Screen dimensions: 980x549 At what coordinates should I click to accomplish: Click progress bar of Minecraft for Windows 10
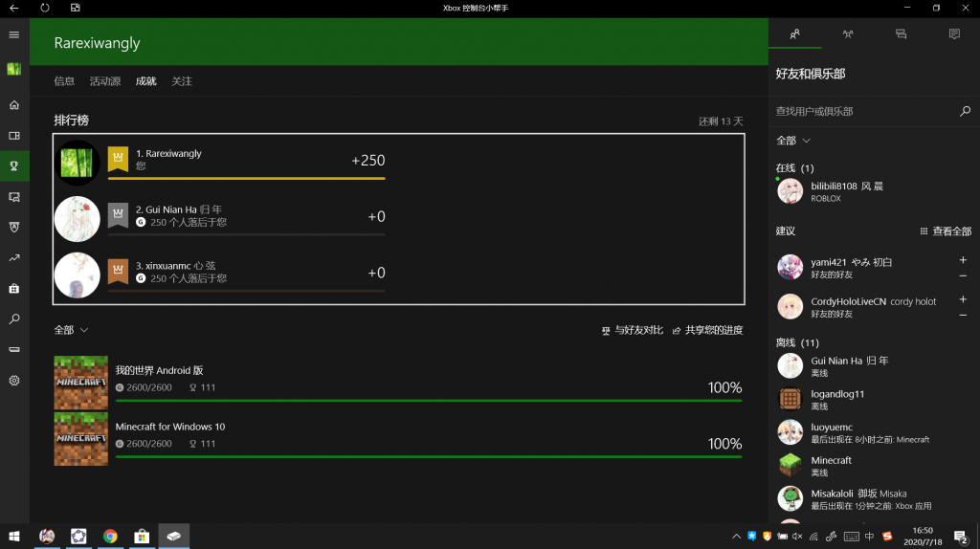pyautogui.click(x=429, y=456)
